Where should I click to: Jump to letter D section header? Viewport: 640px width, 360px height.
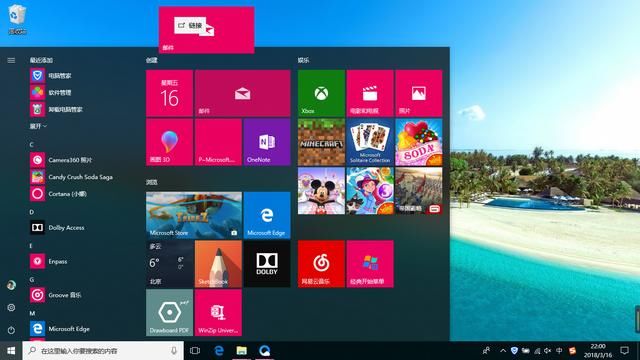(31, 212)
